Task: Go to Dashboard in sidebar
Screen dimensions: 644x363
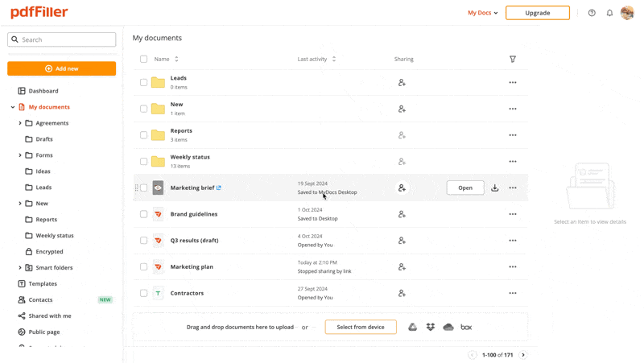Action: coord(43,91)
